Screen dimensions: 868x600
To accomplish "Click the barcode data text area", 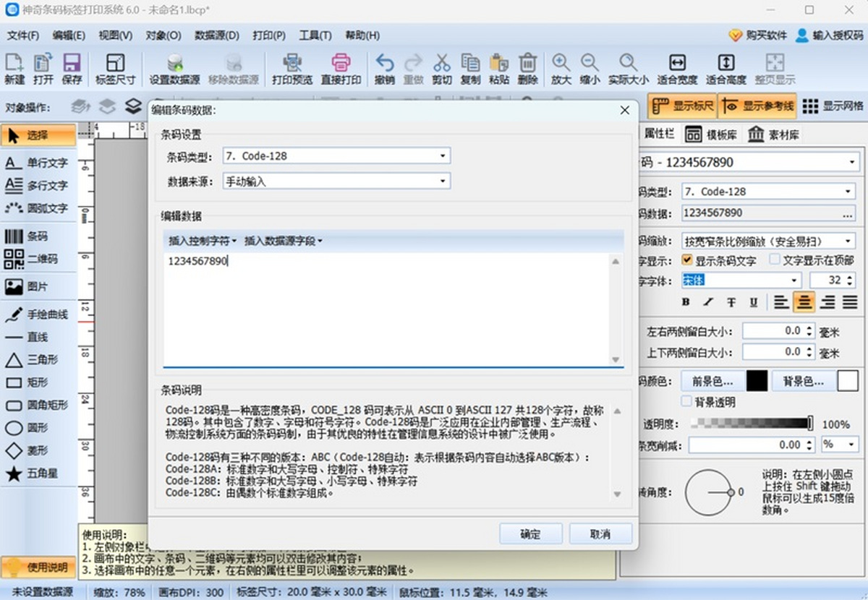I will point(387,311).
